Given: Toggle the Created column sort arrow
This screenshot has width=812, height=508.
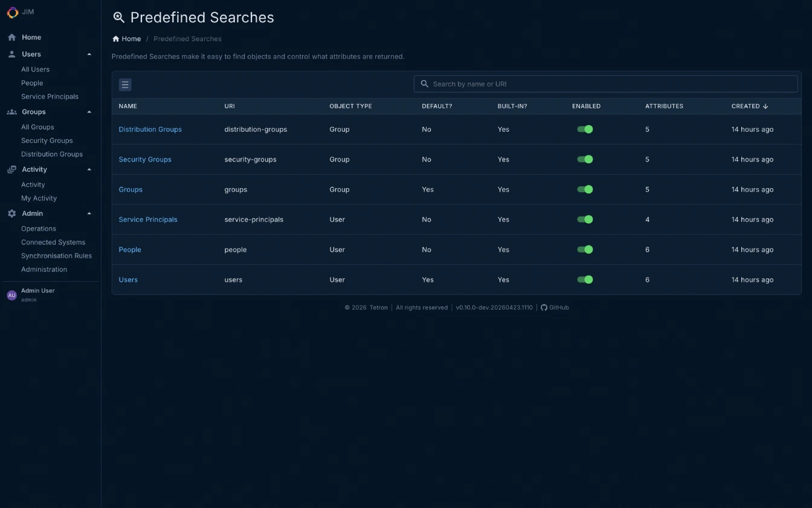Looking at the screenshot, I should point(764,106).
